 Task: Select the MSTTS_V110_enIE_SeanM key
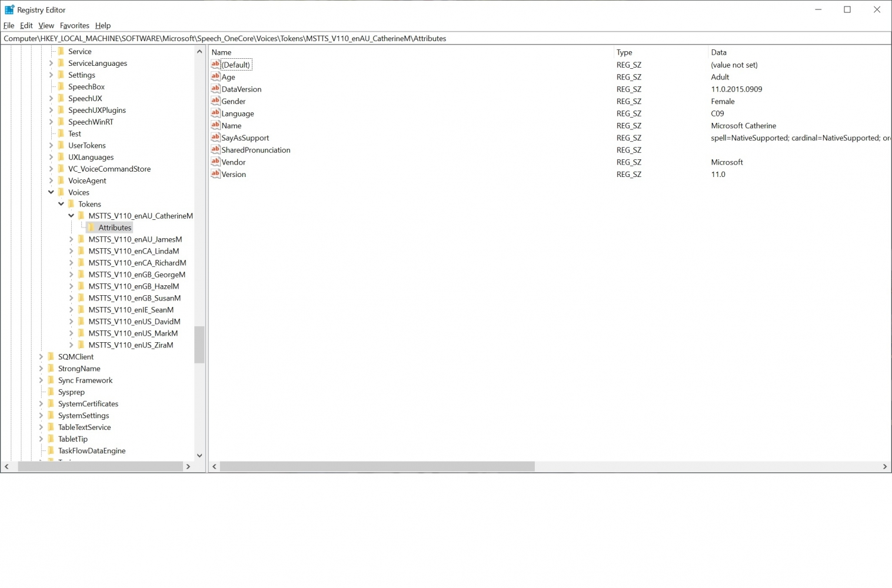(x=131, y=310)
